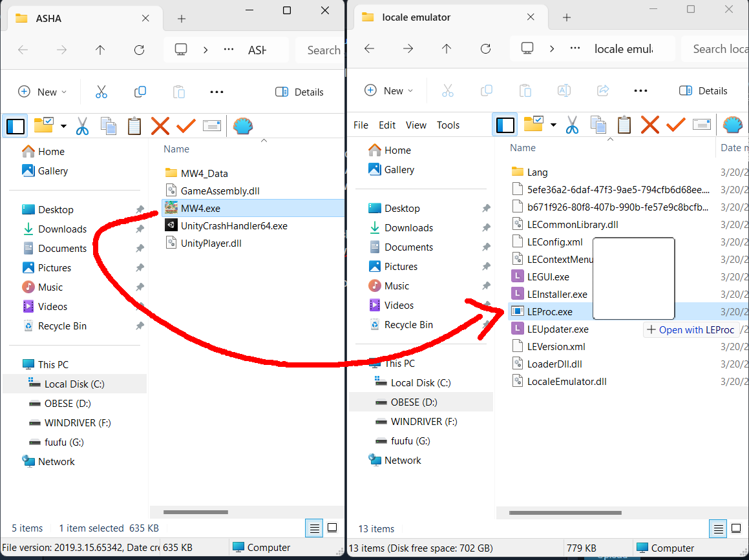Click the path chevron in ASHA address bar
749x560 pixels.
(206, 50)
